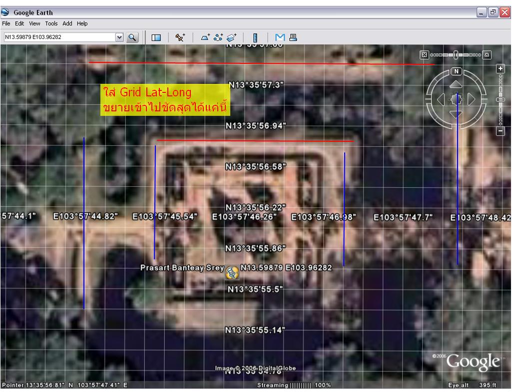Click the Banteay Srey placemark icon
The width and height of the screenshot is (532, 392).
tap(232, 273)
